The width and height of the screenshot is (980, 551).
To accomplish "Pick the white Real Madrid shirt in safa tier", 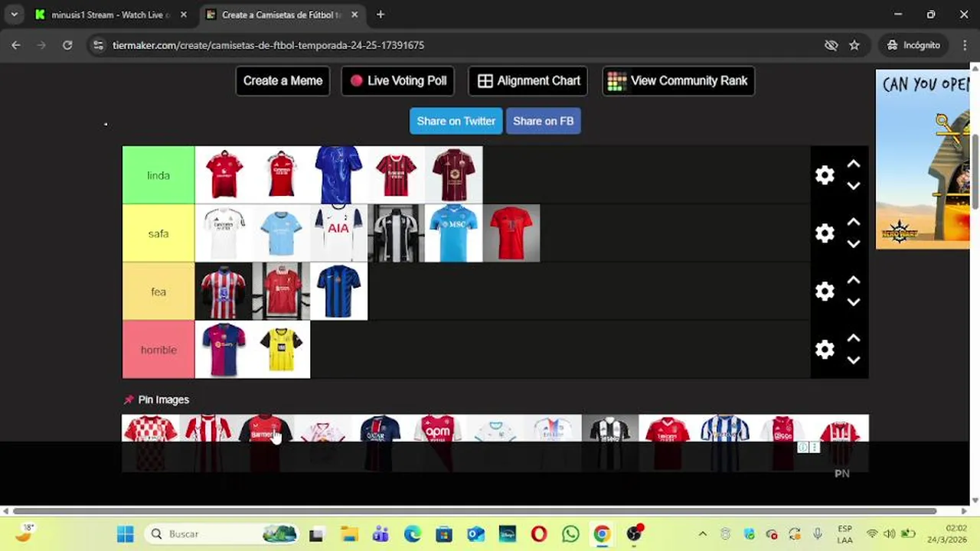I will coord(224,233).
